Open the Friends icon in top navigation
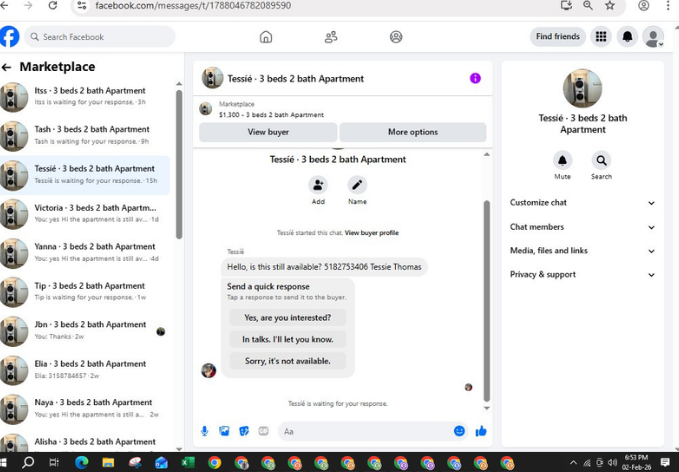The height and width of the screenshot is (472, 679). 331,37
